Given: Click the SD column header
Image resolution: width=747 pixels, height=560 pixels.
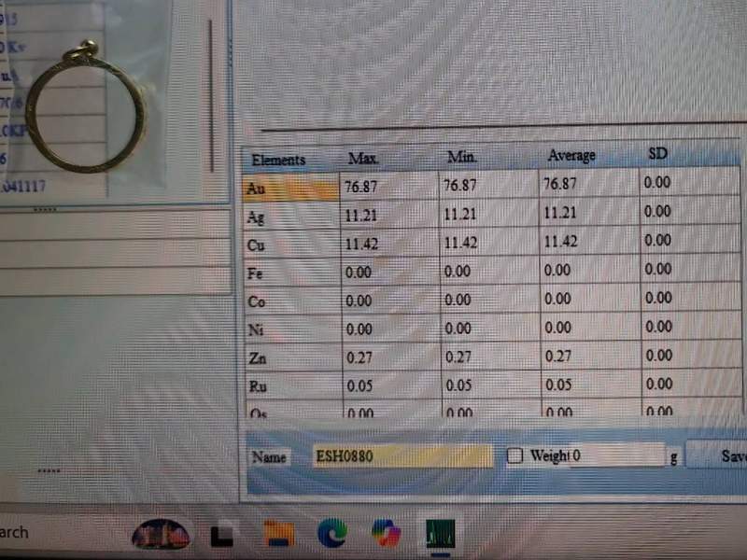Looking at the screenshot, I should click(x=657, y=154).
